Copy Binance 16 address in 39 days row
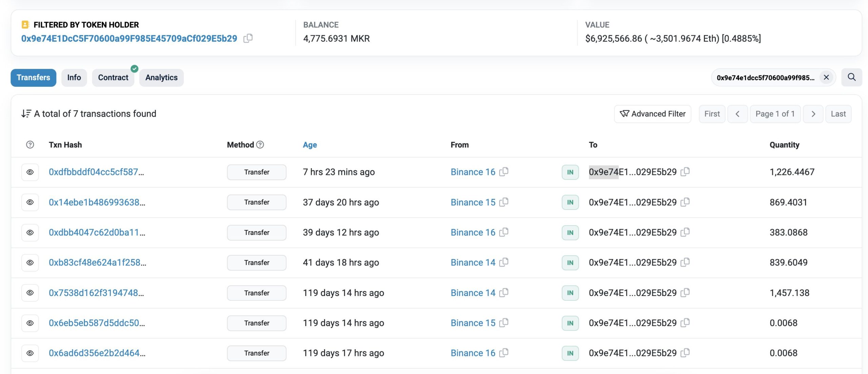 coord(504,232)
